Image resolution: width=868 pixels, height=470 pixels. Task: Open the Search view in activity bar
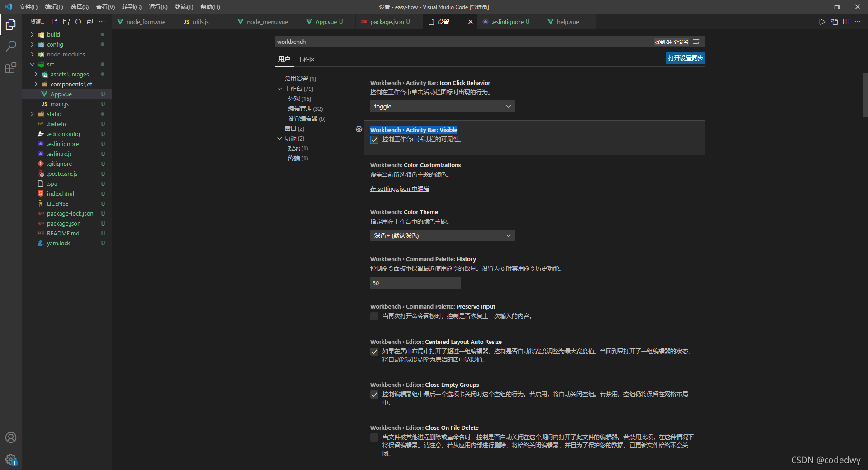pyautogui.click(x=11, y=46)
